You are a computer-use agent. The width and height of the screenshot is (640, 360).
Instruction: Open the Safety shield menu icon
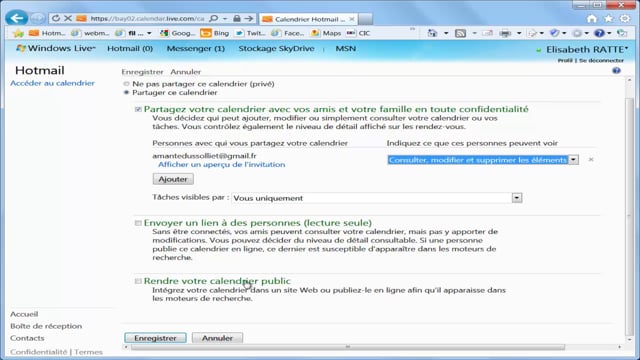[554, 33]
